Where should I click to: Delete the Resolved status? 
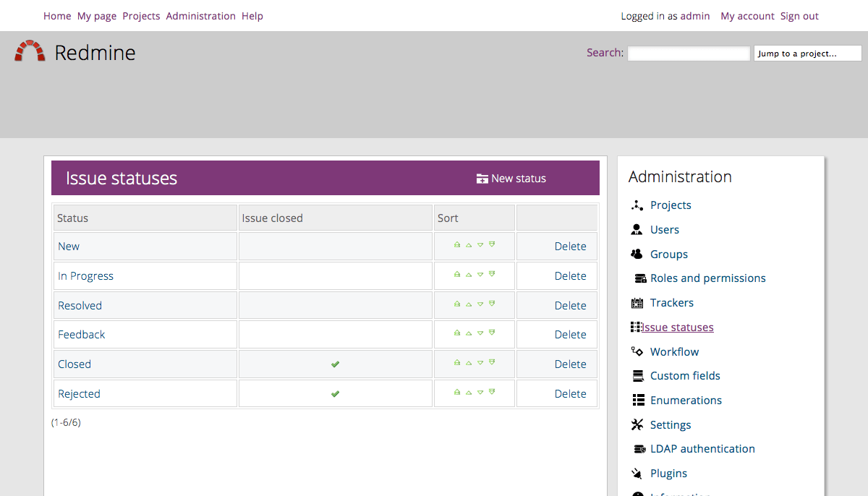click(x=570, y=306)
